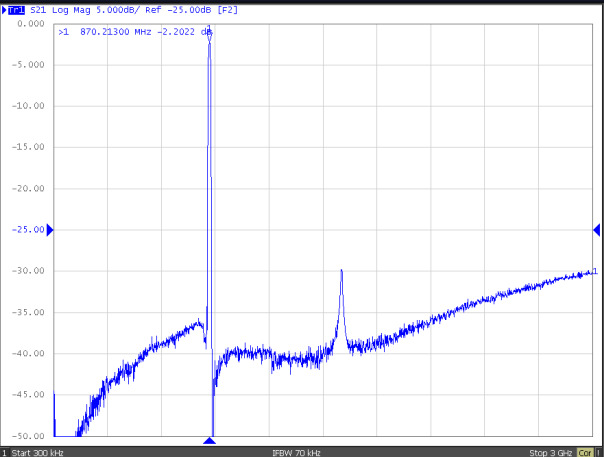Select the channel 1 number in status bar
The height and width of the screenshot is (457, 604).
pyautogui.click(x=4, y=452)
